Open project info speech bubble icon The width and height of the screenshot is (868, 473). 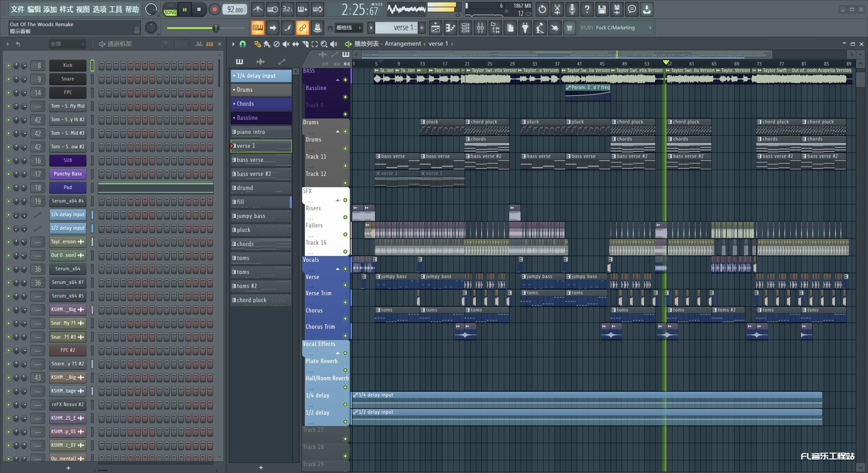[x=632, y=9]
